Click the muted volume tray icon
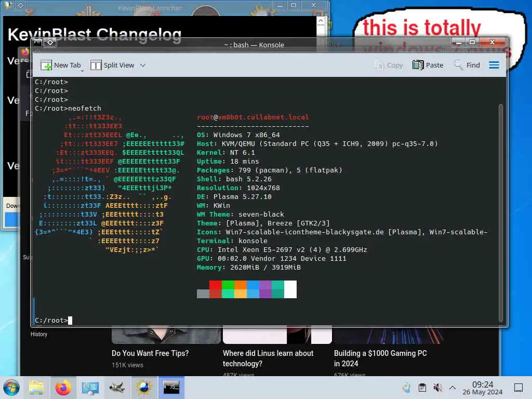 [x=437, y=388]
